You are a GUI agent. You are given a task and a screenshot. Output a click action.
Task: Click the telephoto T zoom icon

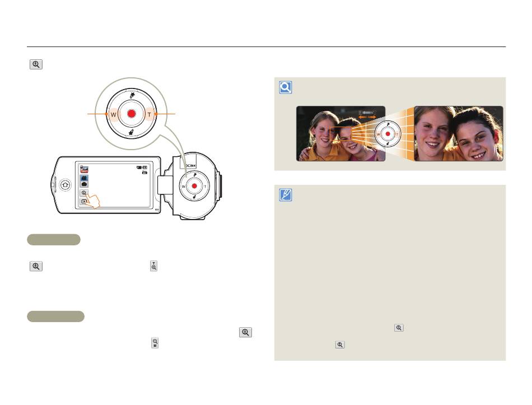(x=153, y=266)
